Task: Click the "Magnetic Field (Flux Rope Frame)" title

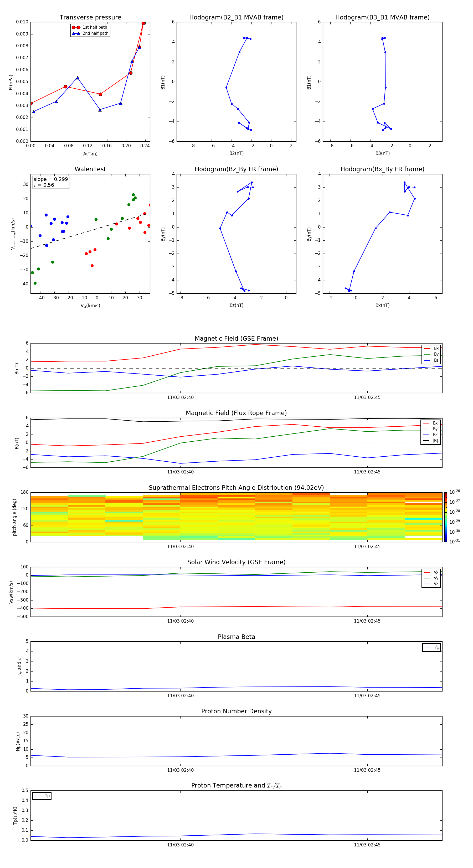Action: click(x=236, y=413)
